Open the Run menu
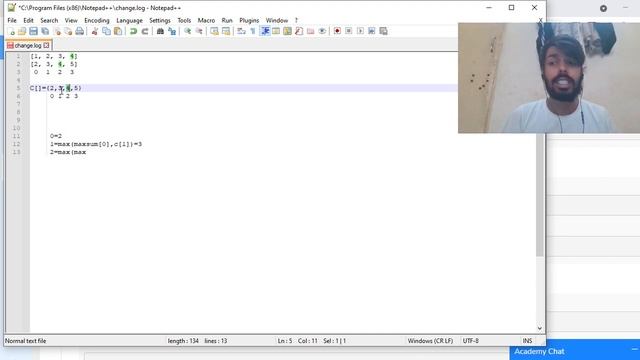The height and width of the screenshot is (360, 640). click(x=227, y=20)
